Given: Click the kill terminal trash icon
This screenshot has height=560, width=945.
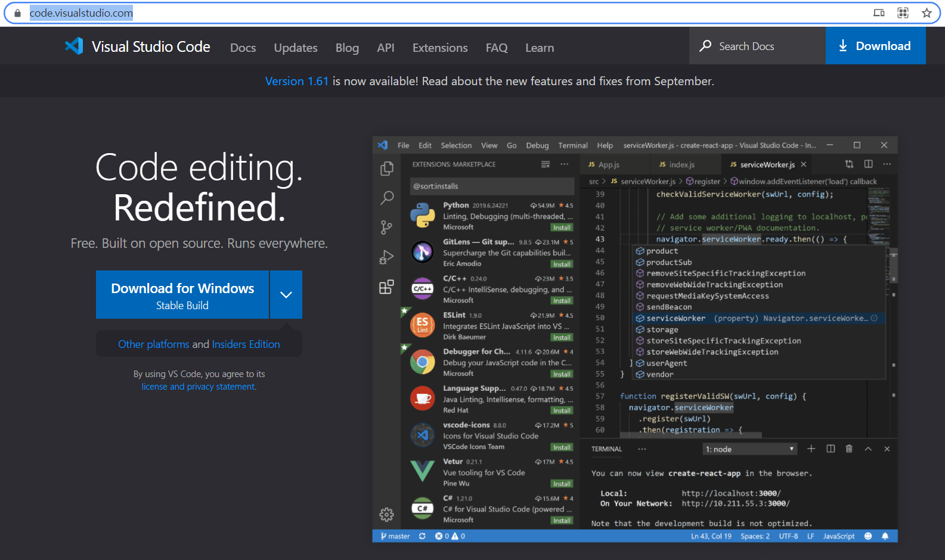Looking at the screenshot, I should pyautogui.click(x=849, y=449).
